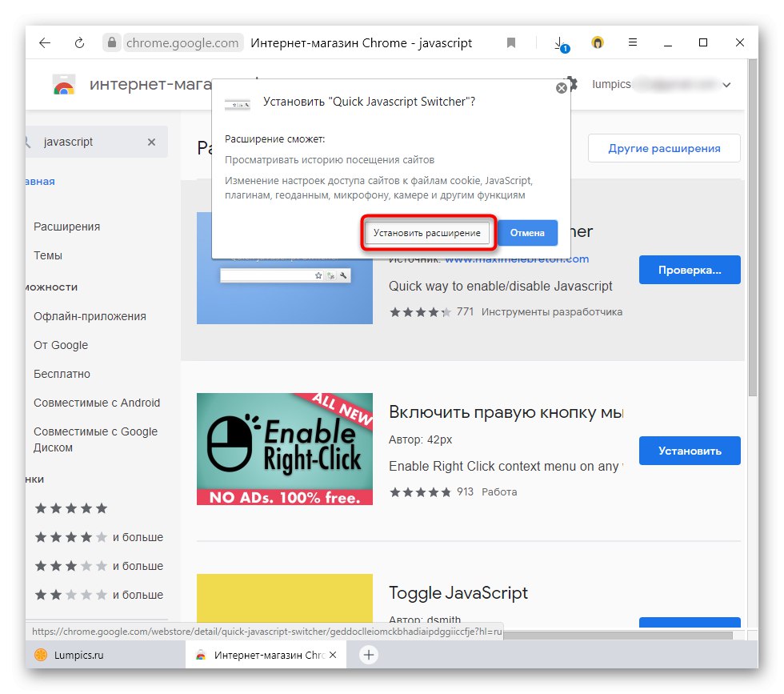Toggle the Офлайн-приложения filter
This screenshot has height=694, width=784.
[x=90, y=316]
